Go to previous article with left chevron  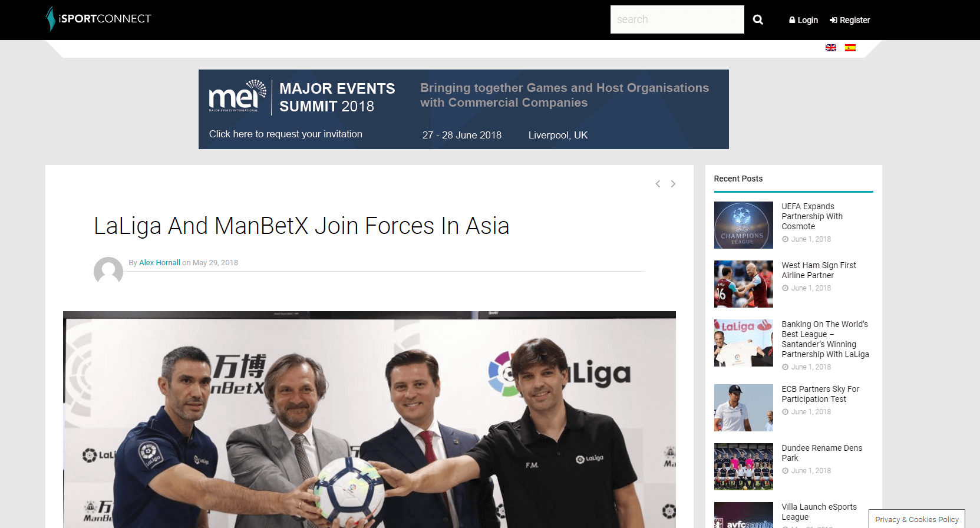tap(658, 184)
